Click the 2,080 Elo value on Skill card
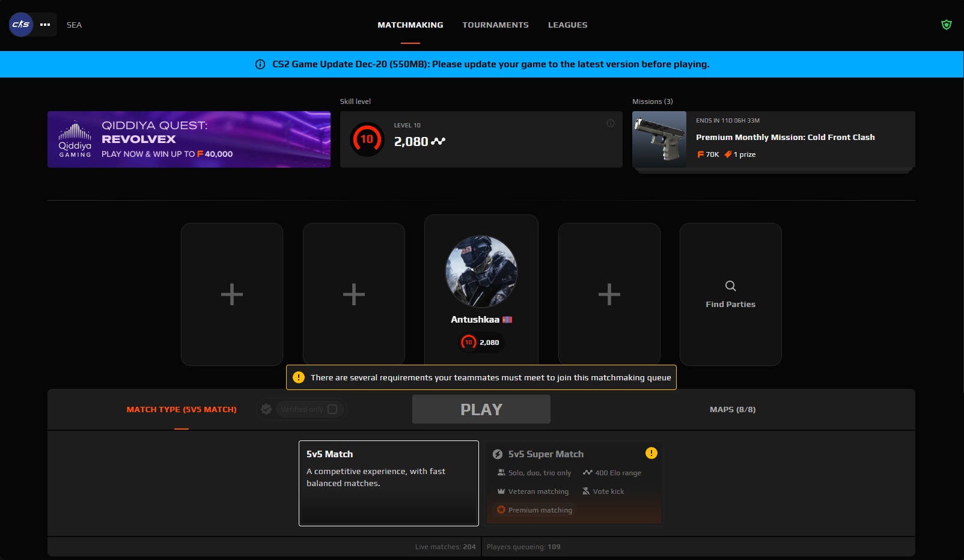The height and width of the screenshot is (560, 964). coord(411,142)
